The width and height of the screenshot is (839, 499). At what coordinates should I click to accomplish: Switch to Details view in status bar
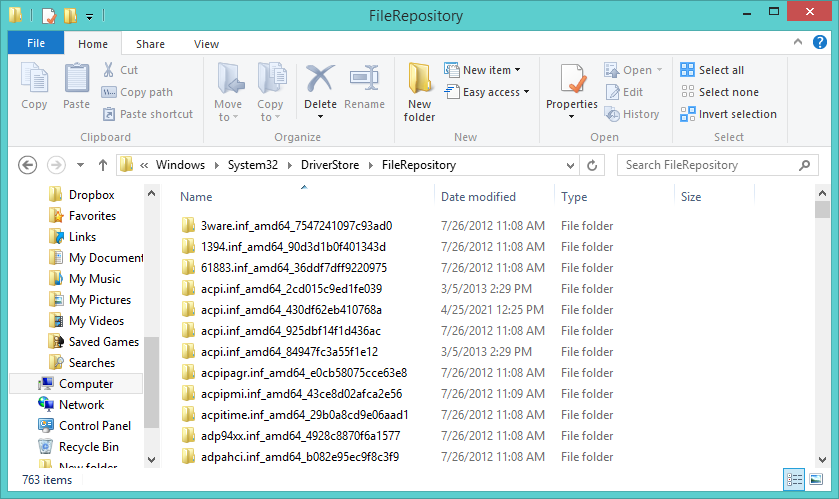[x=794, y=479]
